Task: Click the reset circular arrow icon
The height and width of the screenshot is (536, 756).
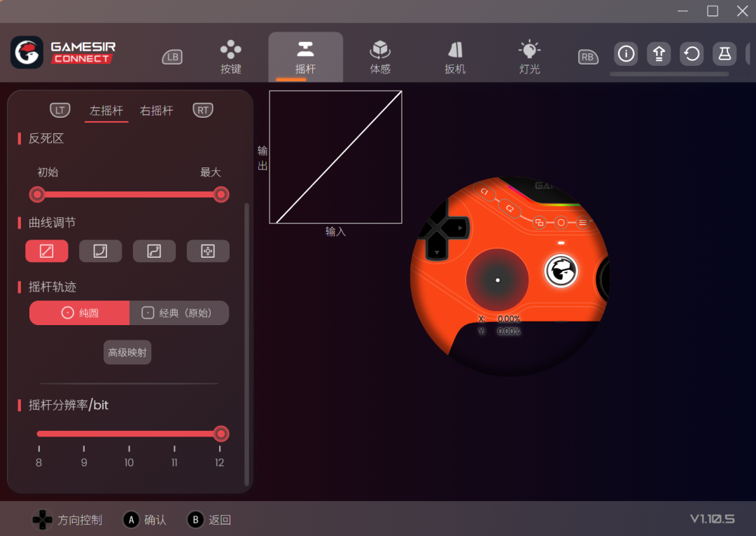Action: coord(692,53)
